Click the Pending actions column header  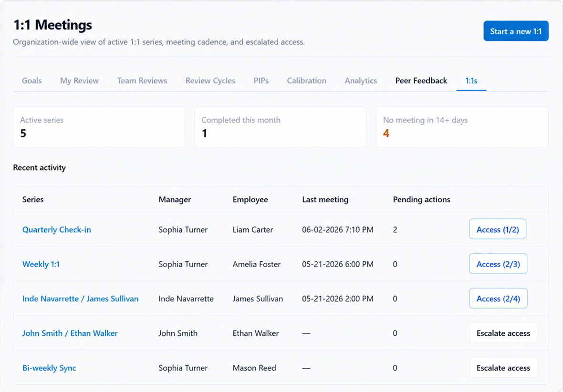coord(421,200)
